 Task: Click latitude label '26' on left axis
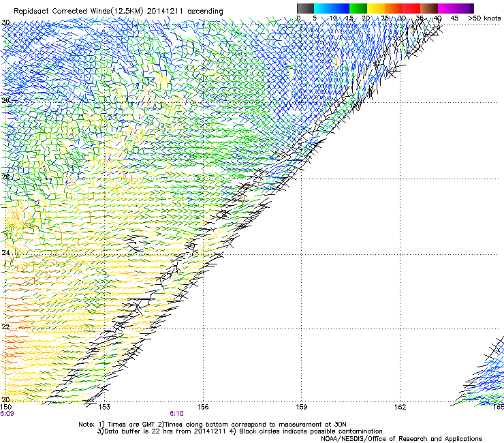pyautogui.click(x=5, y=177)
